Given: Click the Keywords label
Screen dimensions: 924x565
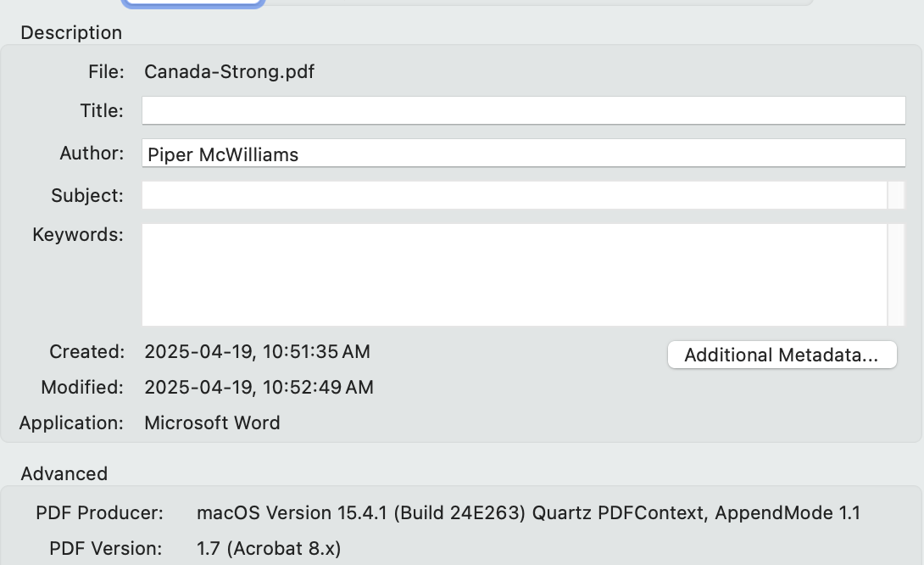Looking at the screenshot, I should point(78,234).
